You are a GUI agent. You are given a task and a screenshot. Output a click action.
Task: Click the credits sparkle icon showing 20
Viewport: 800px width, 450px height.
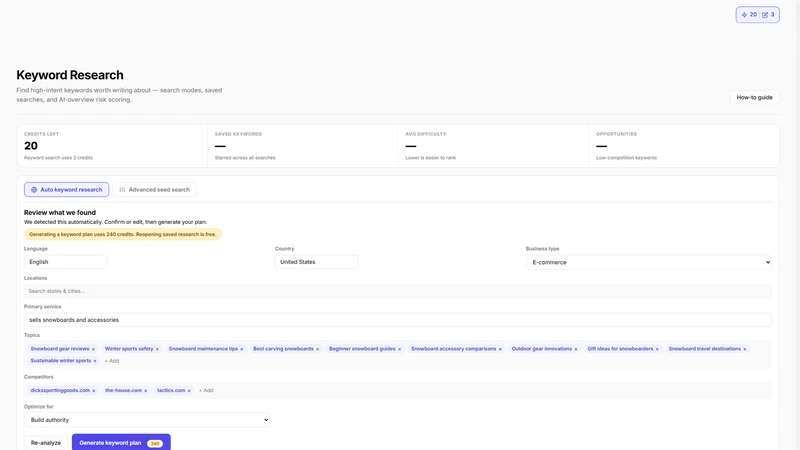(x=744, y=15)
